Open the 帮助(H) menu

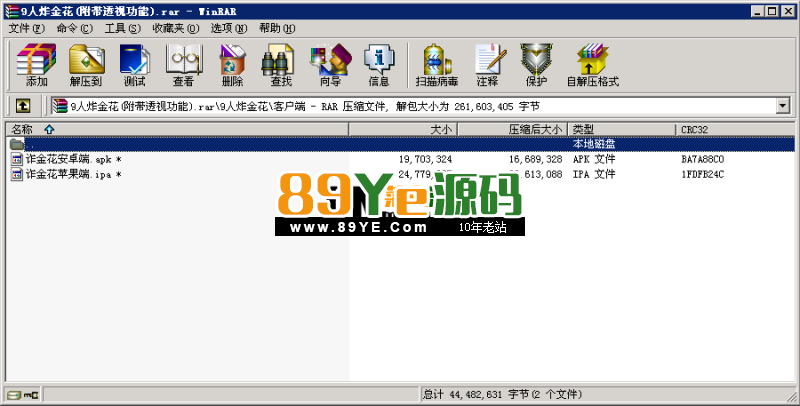pyautogui.click(x=277, y=29)
